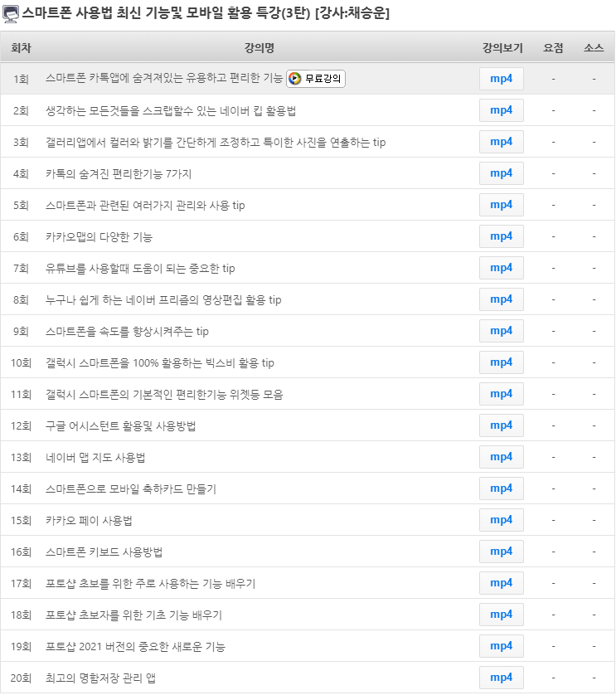The width and height of the screenshot is (616, 695).
Task: Click the 소스 column header
Action: [594, 47]
